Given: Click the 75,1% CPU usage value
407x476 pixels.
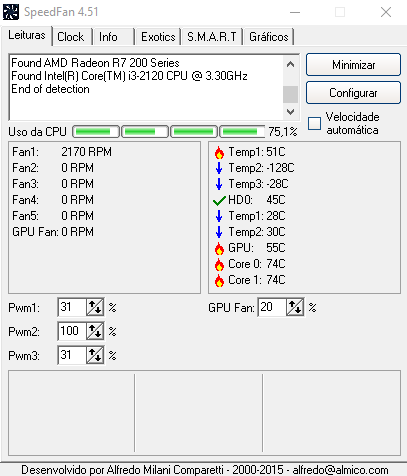Looking at the screenshot, I should pos(283,132).
